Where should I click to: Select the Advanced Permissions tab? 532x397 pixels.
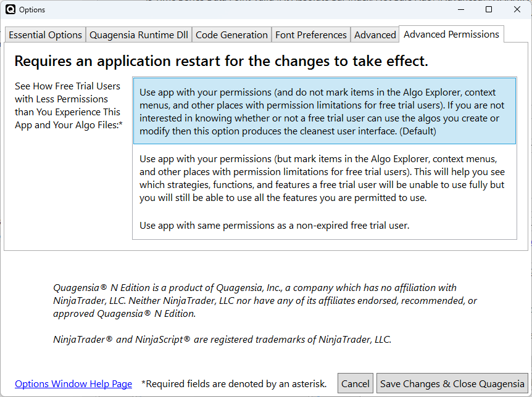pyautogui.click(x=451, y=35)
